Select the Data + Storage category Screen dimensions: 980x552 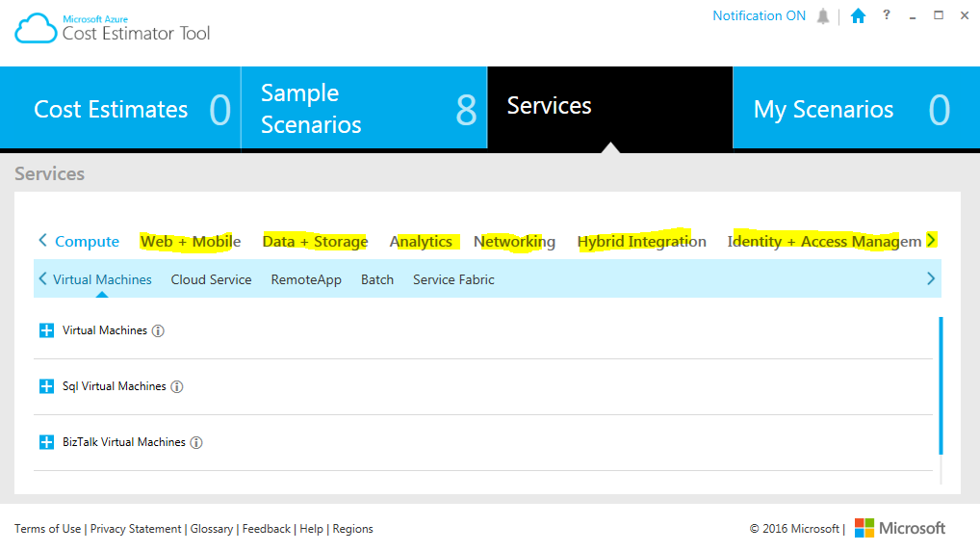point(315,241)
